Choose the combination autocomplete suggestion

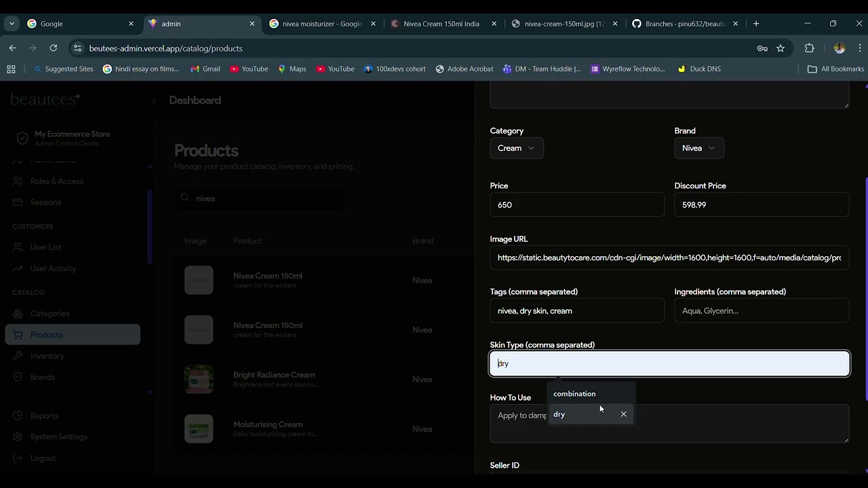coord(591,394)
